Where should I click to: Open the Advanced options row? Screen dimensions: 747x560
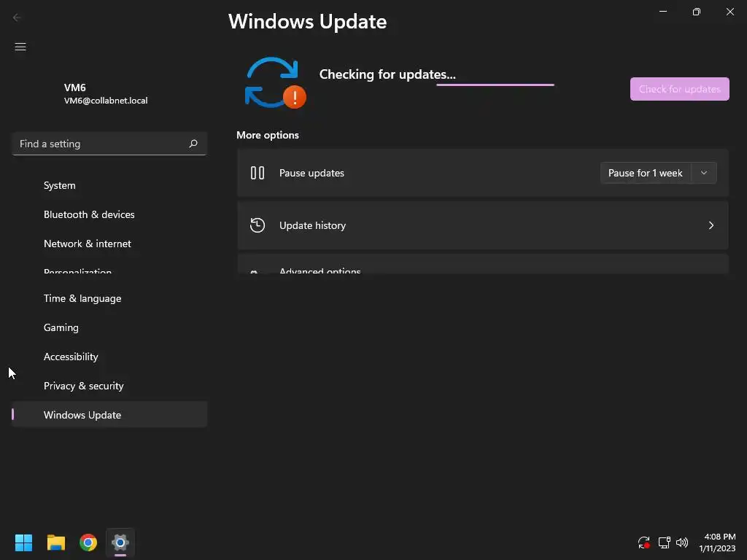(483, 264)
